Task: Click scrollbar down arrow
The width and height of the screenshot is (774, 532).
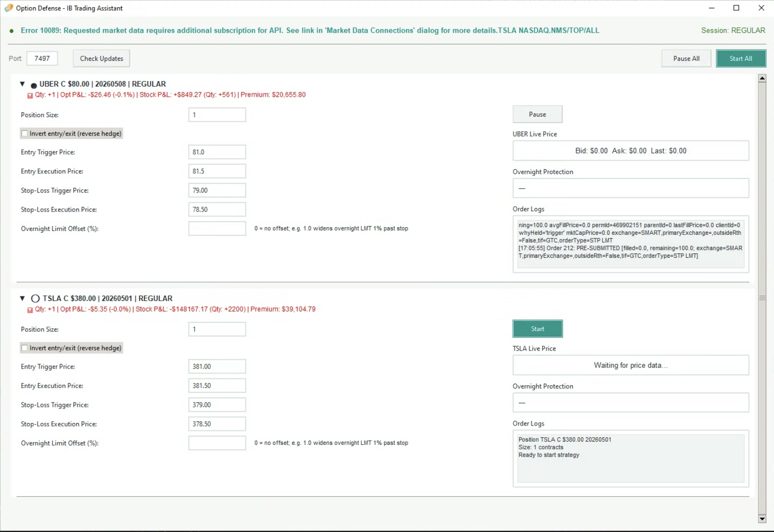Action: coord(762,519)
